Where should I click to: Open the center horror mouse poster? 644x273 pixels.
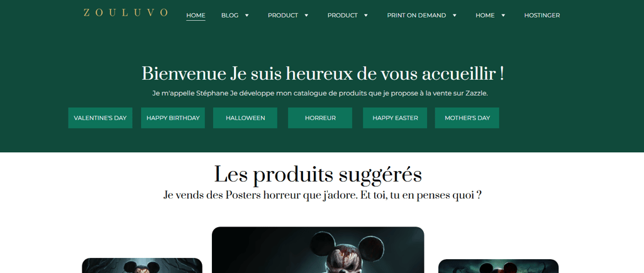318,250
